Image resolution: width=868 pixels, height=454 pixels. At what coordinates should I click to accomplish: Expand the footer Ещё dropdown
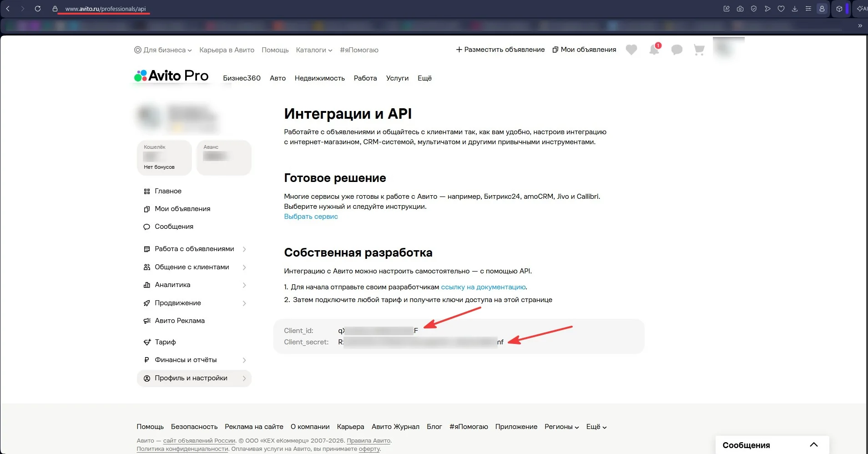[x=596, y=427]
